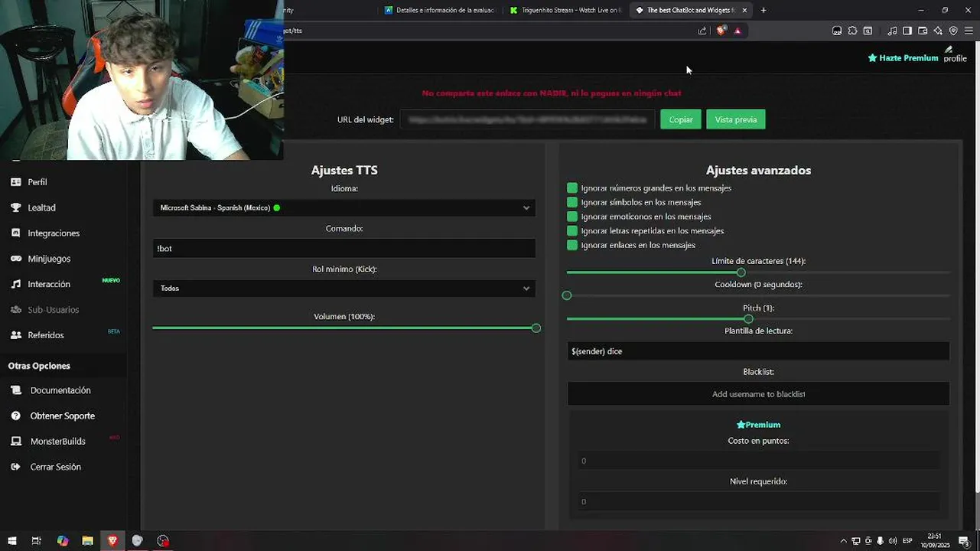The image size is (980, 551).
Task: Open the Minijuegos gamepad section
Action: pos(48,259)
